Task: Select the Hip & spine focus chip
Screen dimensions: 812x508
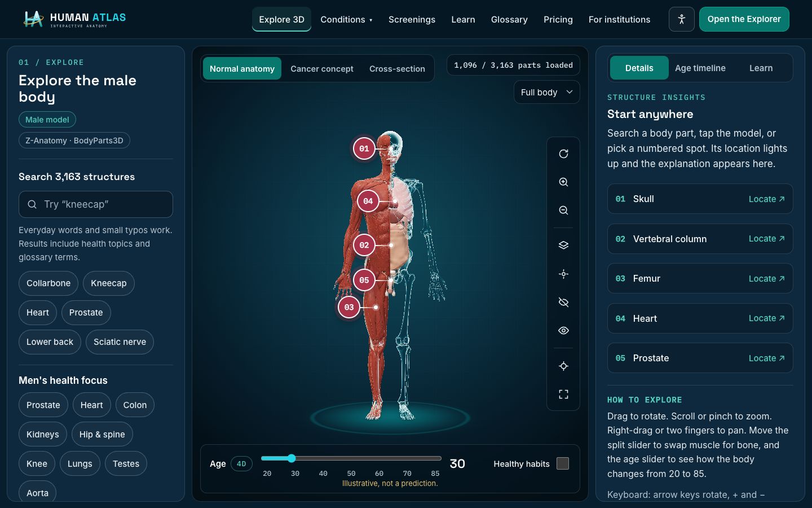Action: tap(102, 434)
